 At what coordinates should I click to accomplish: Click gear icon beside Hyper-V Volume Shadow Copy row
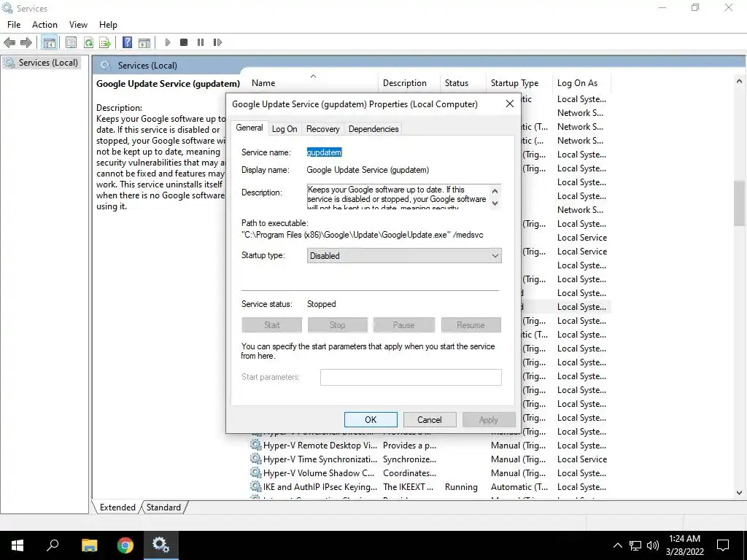click(x=256, y=472)
